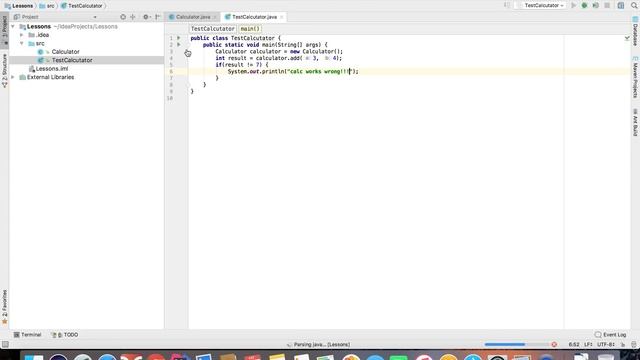The image size is (640, 360).
Task: Click run gutter arrow on line 2
Action: coord(179,44)
